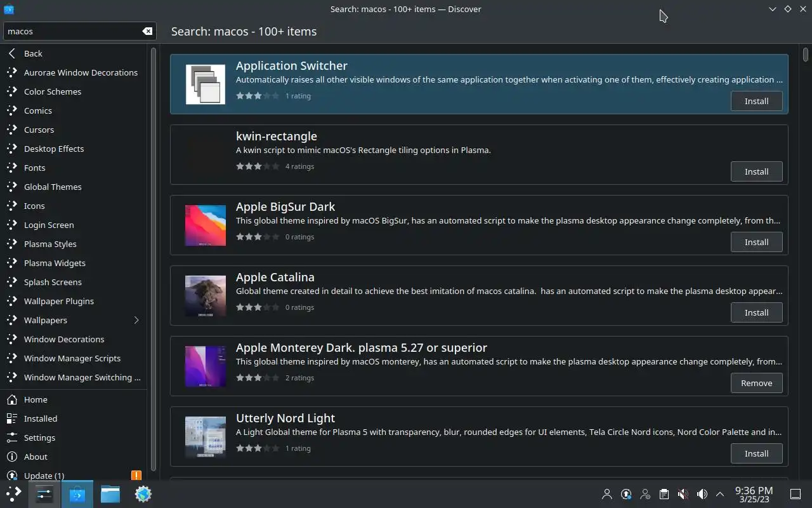Click the Settings sliders icon
The width and height of the screenshot is (812, 508).
pyautogui.click(x=12, y=438)
